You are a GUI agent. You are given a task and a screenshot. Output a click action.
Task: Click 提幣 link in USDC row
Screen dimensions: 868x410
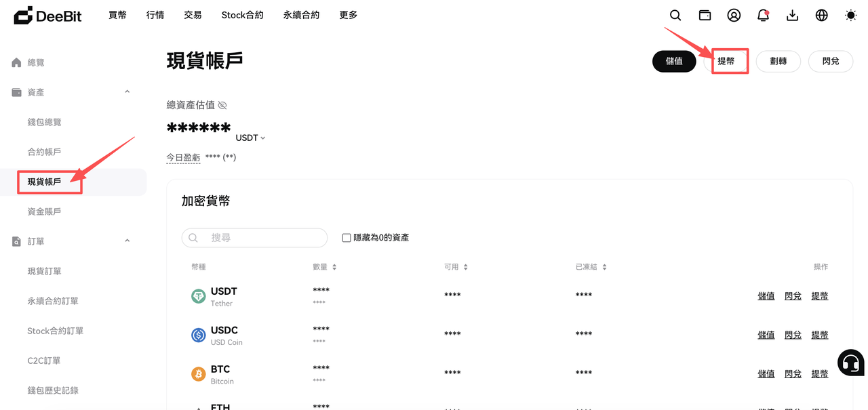[820, 335]
